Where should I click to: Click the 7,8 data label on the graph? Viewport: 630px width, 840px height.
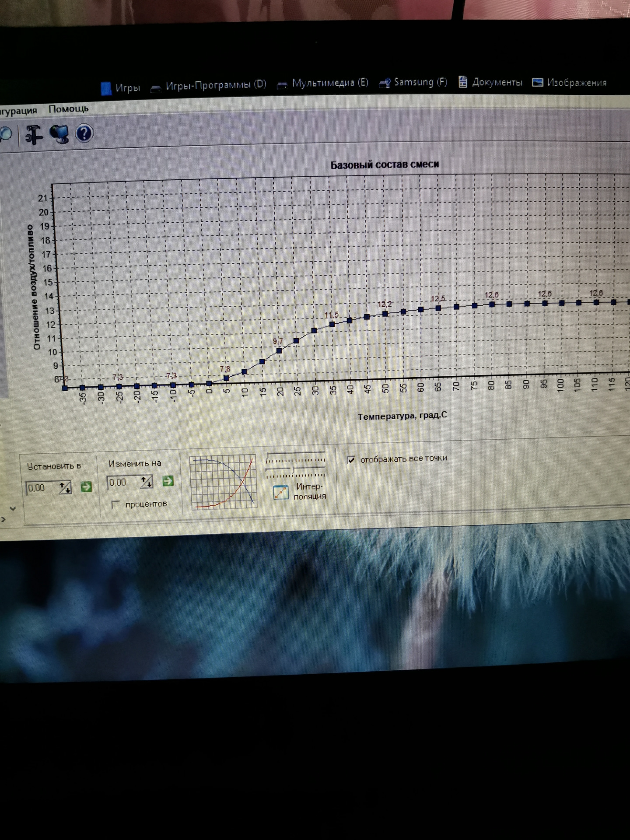225,369
